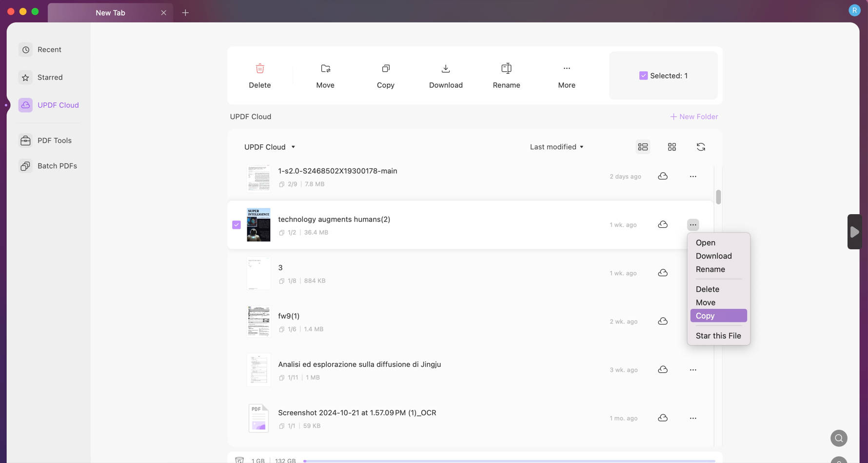Switch to list view layout
Image resolution: width=868 pixels, height=463 pixels.
click(643, 147)
